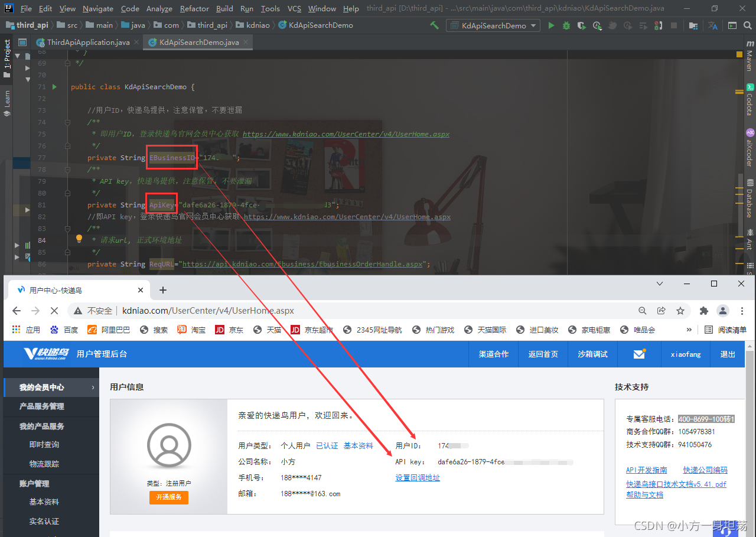Open 沙箱调试 in the header

[593, 354]
